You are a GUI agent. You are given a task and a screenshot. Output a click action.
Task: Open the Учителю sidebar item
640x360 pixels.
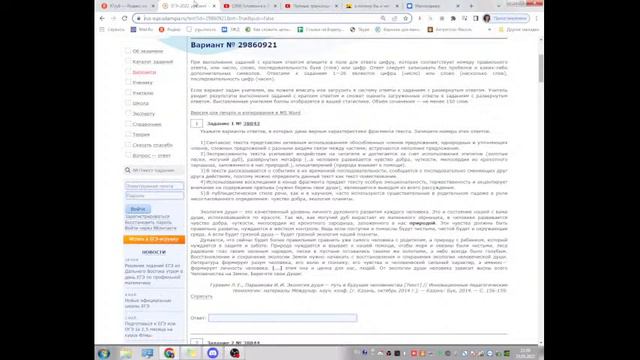[143, 93]
